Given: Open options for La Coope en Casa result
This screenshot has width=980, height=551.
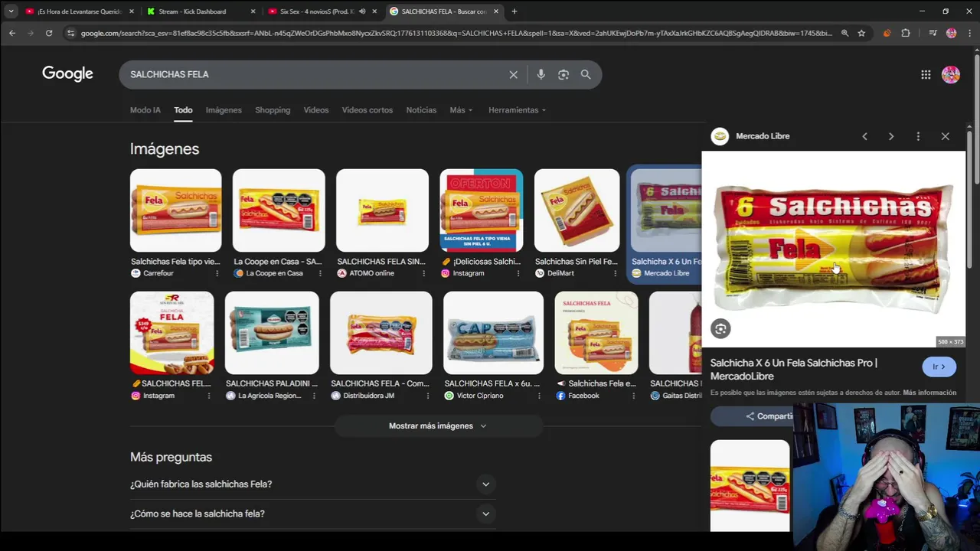Looking at the screenshot, I should tap(320, 273).
